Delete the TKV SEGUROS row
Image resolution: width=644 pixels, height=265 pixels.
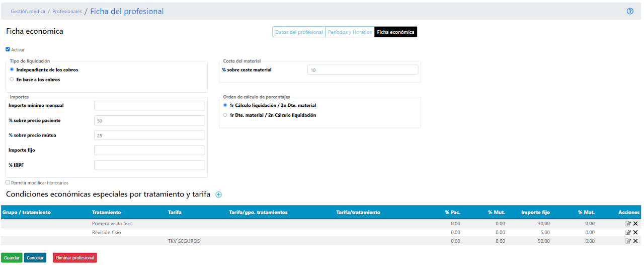point(635,241)
